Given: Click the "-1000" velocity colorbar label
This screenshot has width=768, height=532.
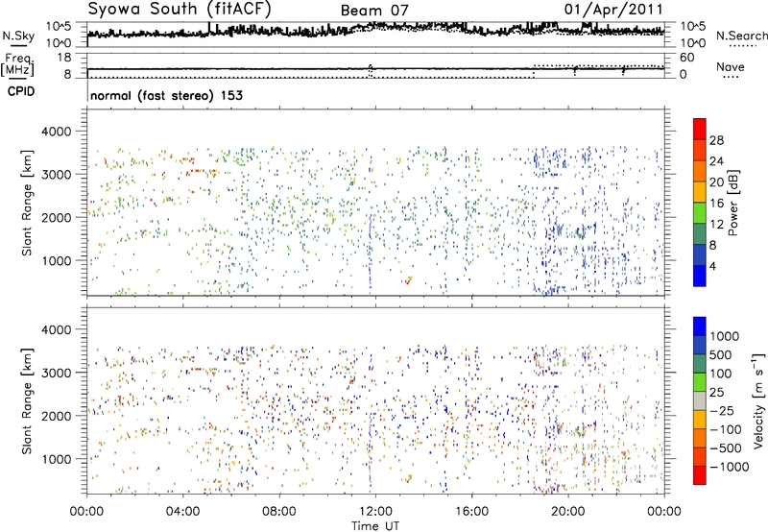Looking at the screenshot, I should tap(730, 467).
